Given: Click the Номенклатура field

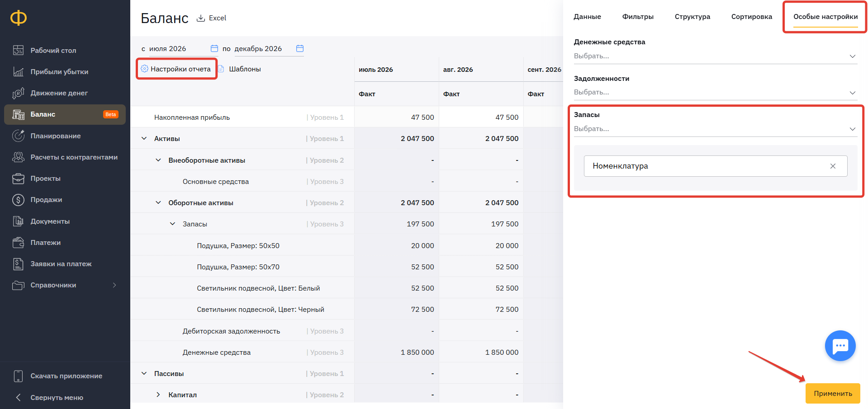Looking at the screenshot, I should click(716, 166).
